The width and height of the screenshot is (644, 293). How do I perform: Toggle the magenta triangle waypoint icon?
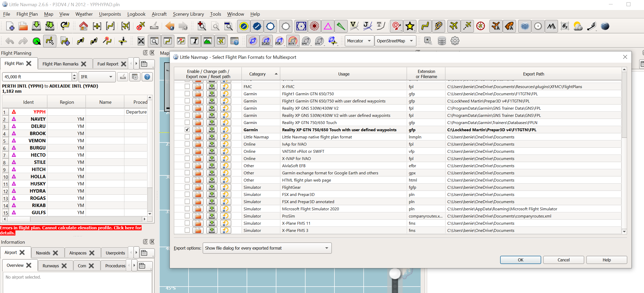tap(328, 26)
